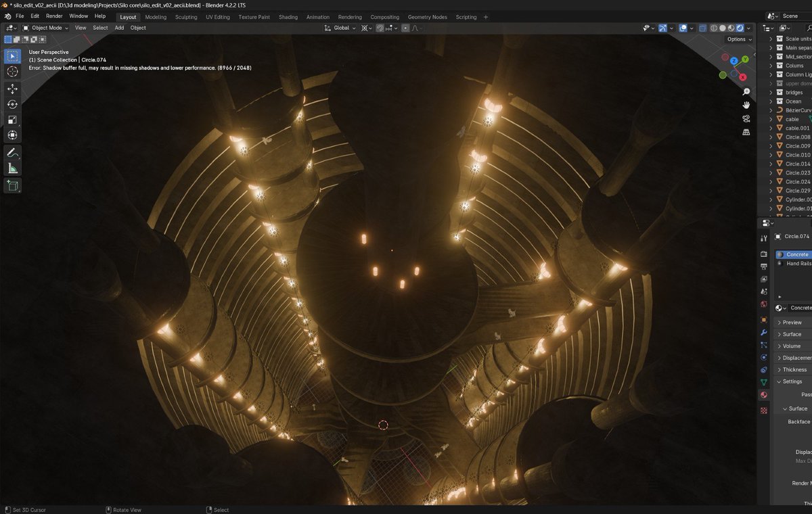
Task: Expand the bridges collection in outliner
Action: pos(770,92)
